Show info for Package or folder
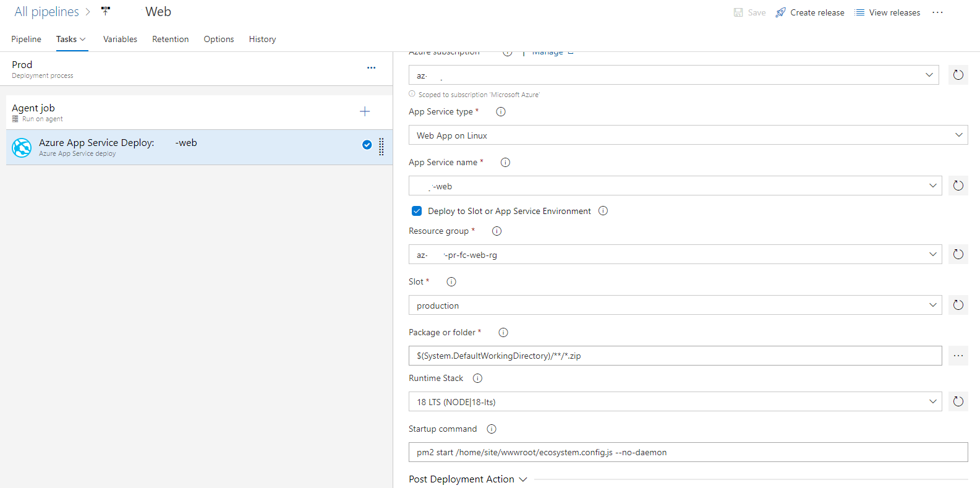 [503, 333]
